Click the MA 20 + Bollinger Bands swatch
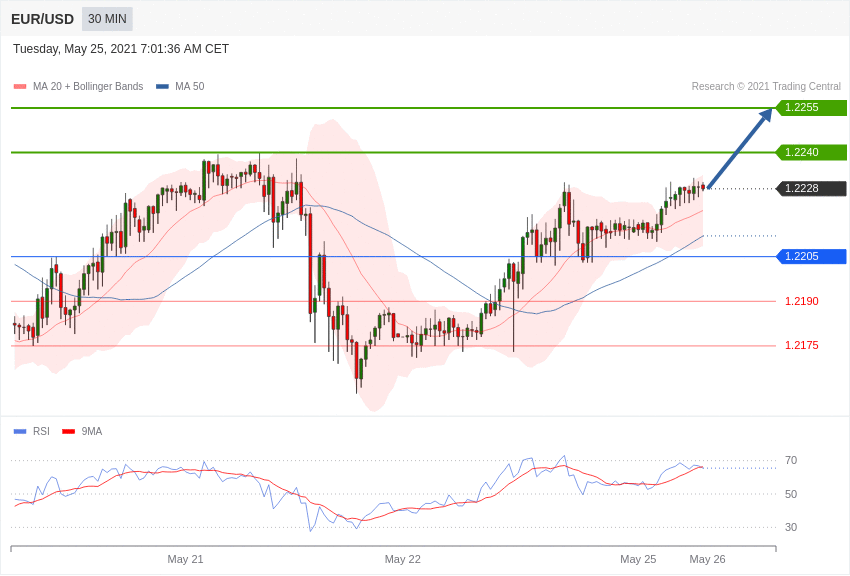Image resolution: width=850 pixels, height=576 pixels. [20, 86]
